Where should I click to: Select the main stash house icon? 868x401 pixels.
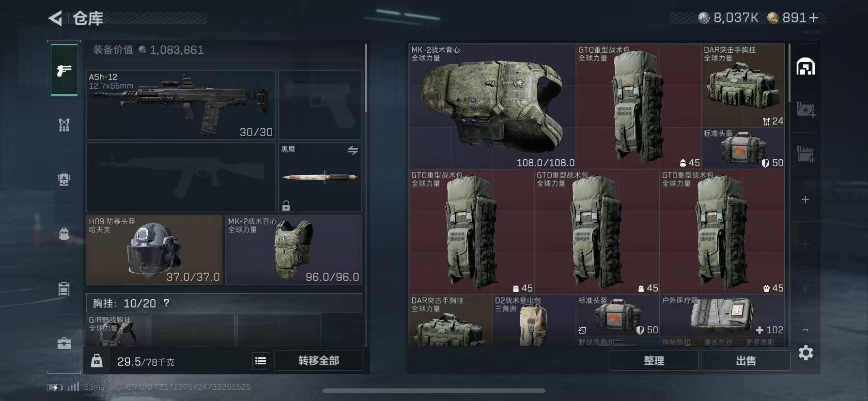[806, 66]
